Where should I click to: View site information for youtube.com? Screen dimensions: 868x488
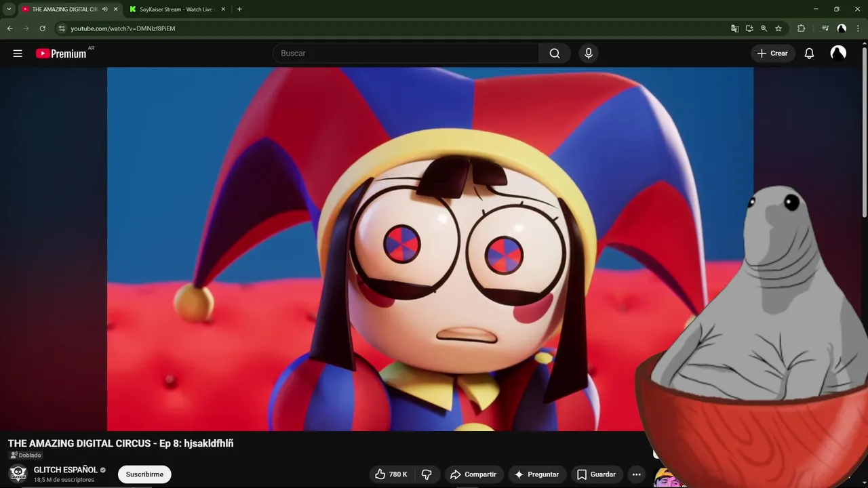click(x=62, y=28)
